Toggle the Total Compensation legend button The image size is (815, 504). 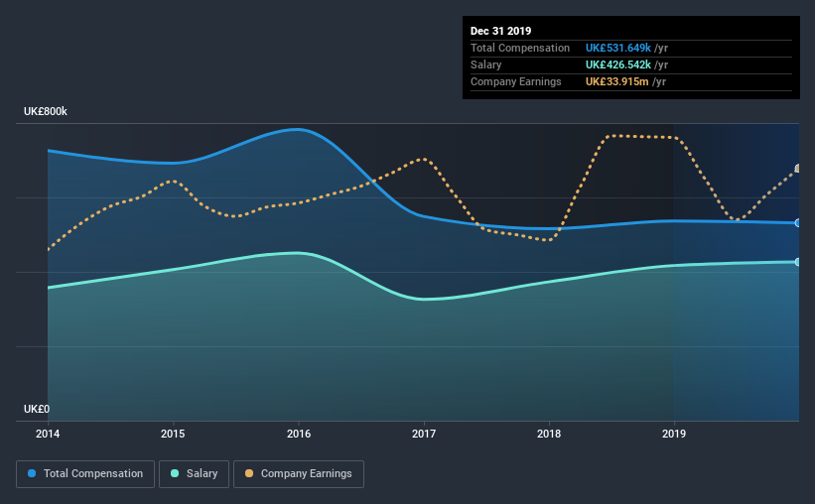pyautogui.click(x=85, y=474)
